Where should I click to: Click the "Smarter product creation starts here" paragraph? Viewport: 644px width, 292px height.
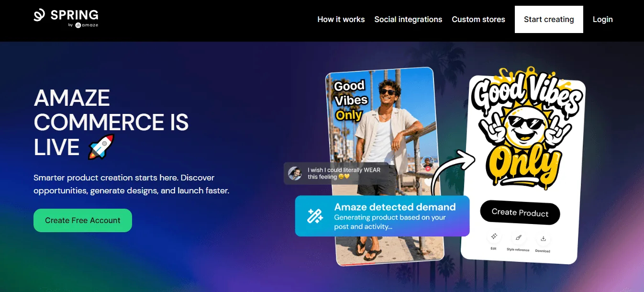131,184
